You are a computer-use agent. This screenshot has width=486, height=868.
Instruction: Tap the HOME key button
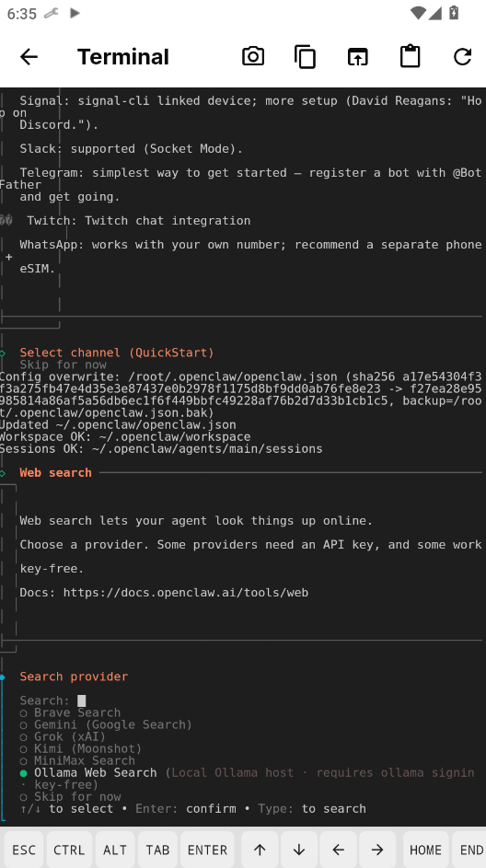(425, 850)
